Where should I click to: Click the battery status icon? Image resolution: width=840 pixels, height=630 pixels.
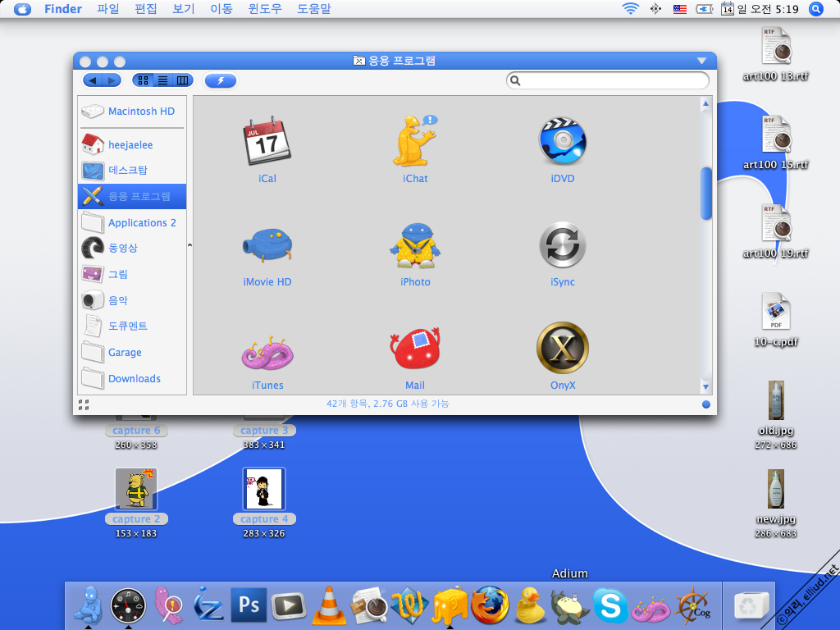pos(704,9)
